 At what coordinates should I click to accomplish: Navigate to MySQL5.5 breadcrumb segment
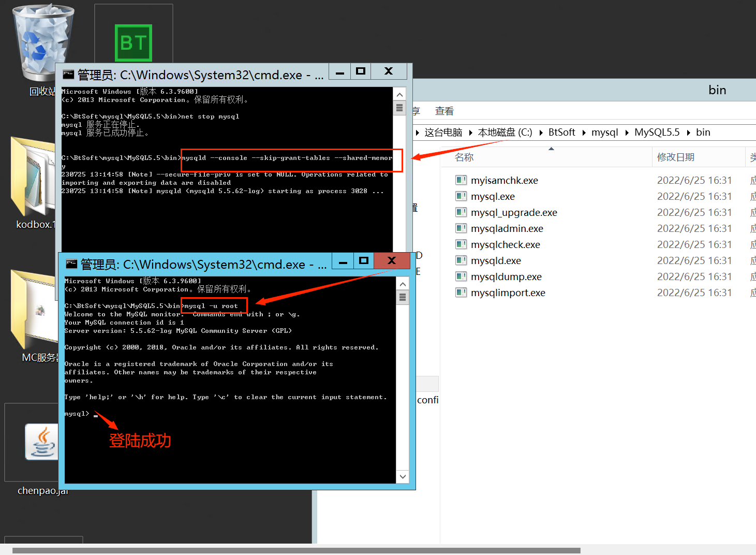(657, 132)
